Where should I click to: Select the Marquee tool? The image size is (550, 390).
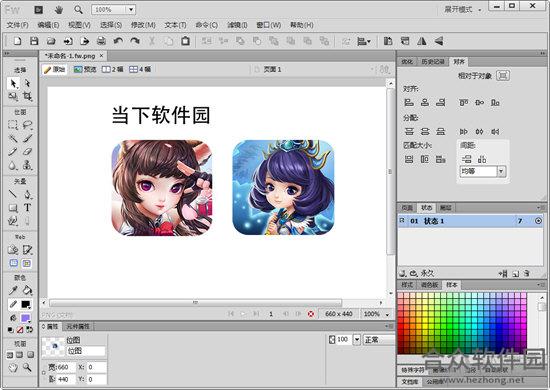13,125
